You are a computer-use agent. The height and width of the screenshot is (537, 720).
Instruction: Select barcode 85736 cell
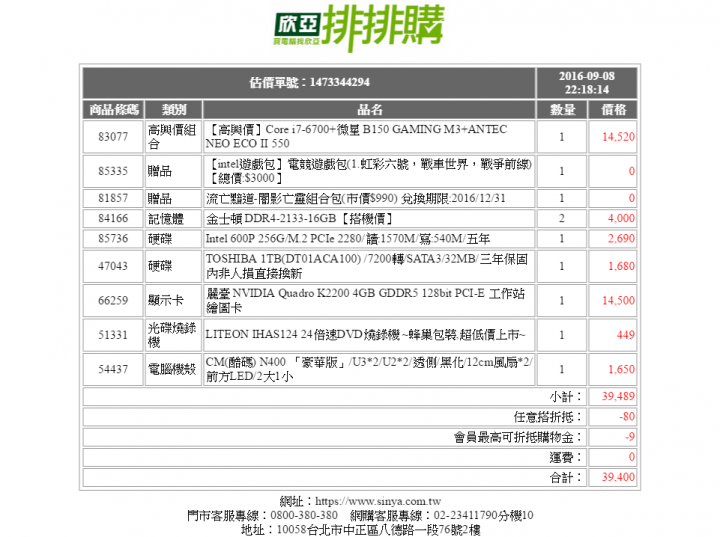pos(113,239)
